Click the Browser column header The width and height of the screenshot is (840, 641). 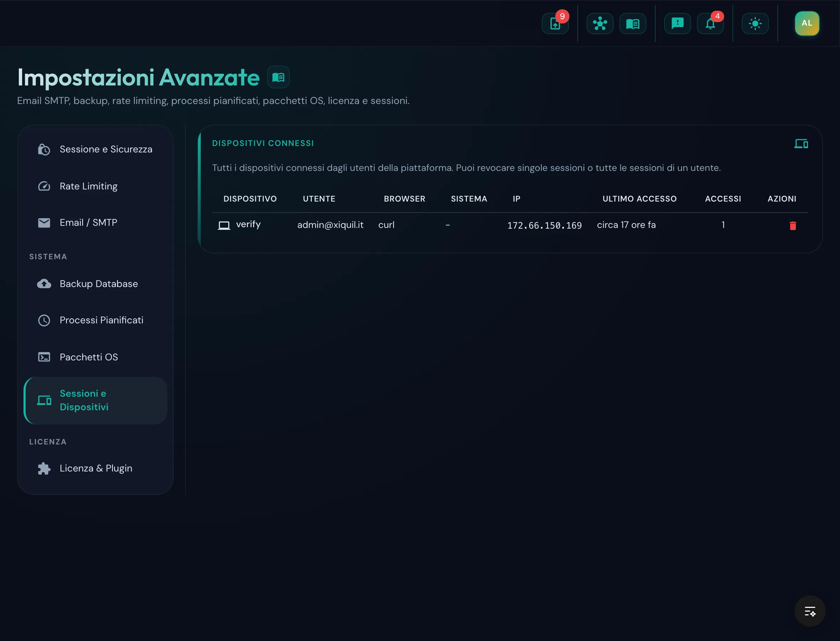(405, 199)
